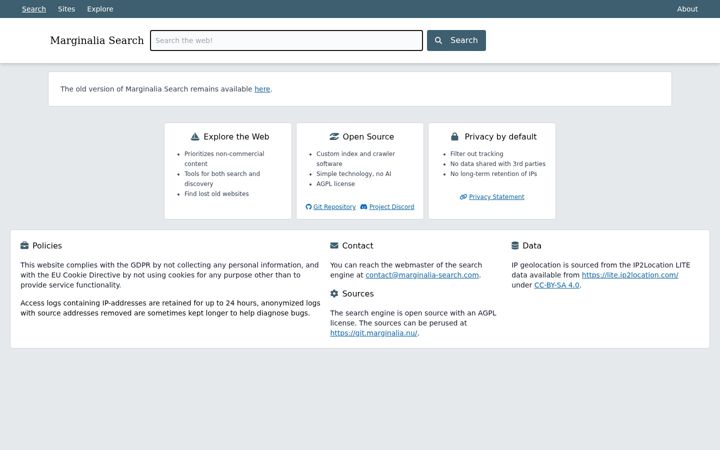Go to the Explore navigation item
This screenshot has width=720, height=450.
pos(100,9)
